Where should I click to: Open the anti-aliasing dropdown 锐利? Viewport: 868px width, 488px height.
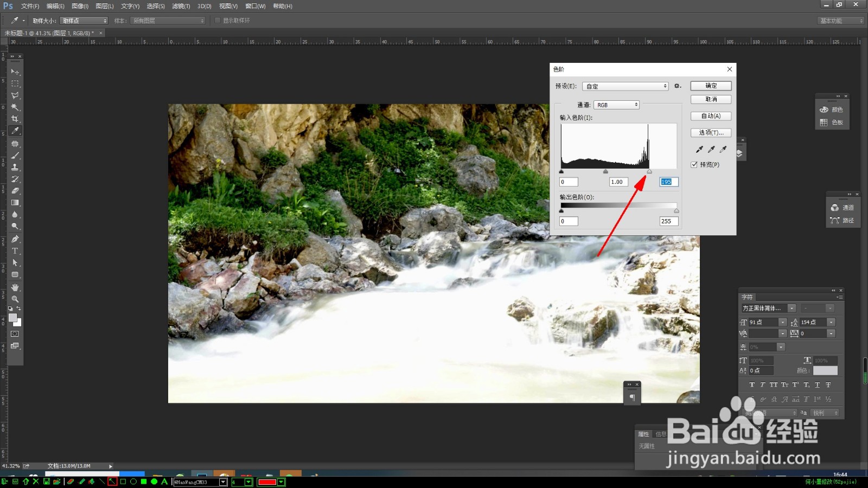(x=825, y=413)
